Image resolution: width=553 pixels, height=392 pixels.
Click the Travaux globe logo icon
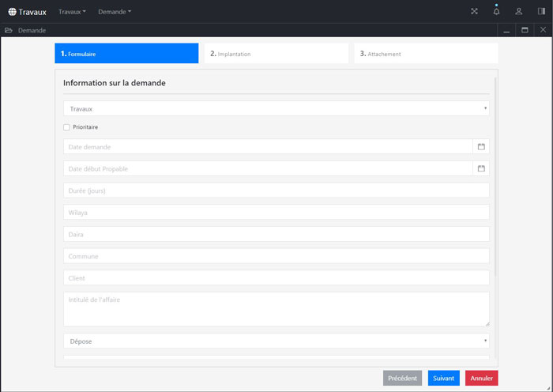(x=12, y=12)
